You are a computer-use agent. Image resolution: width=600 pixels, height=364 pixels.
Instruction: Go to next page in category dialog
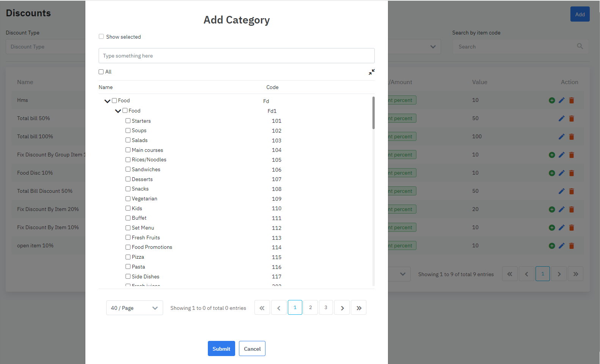tap(342, 308)
